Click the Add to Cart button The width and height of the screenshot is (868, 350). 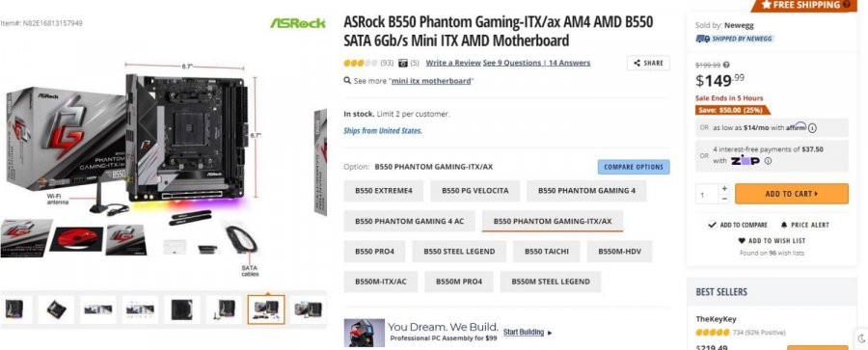(x=792, y=194)
